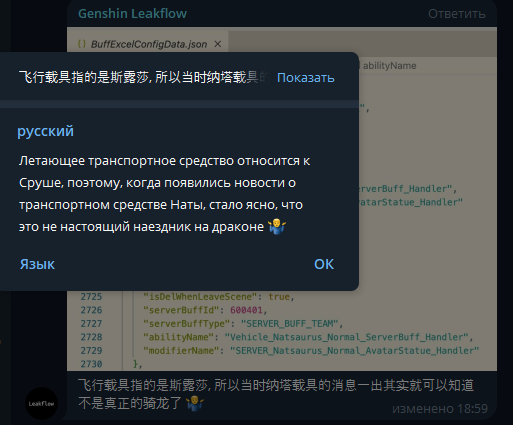The height and width of the screenshot is (425, 513).
Task: Click the isDelWhenLeaveScene key
Action: coord(202,297)
